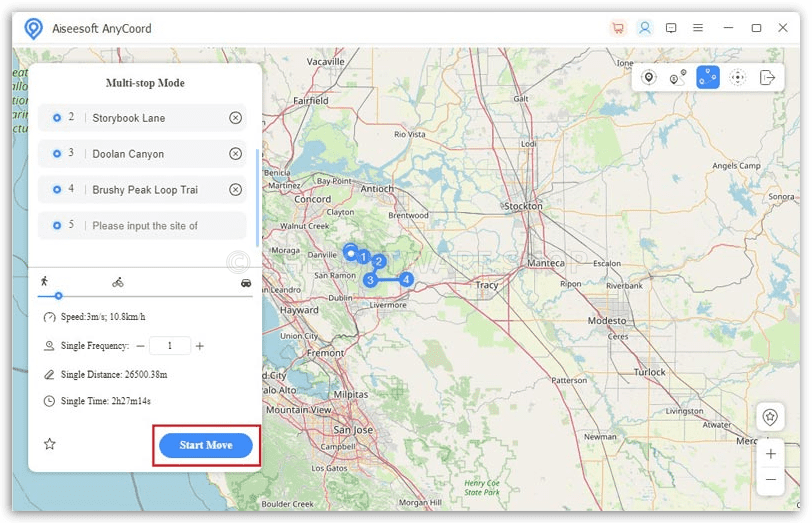
Task: Select the cycling speed icon
Action: 118,282
